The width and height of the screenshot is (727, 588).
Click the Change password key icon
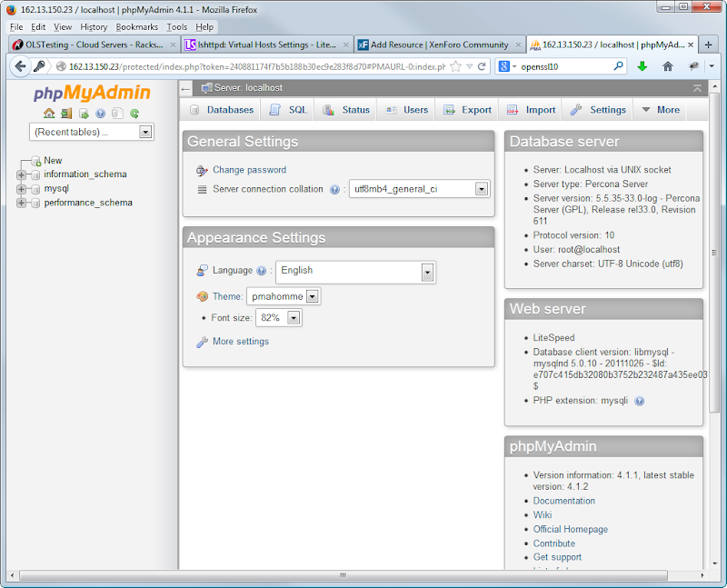coord(202,171)
